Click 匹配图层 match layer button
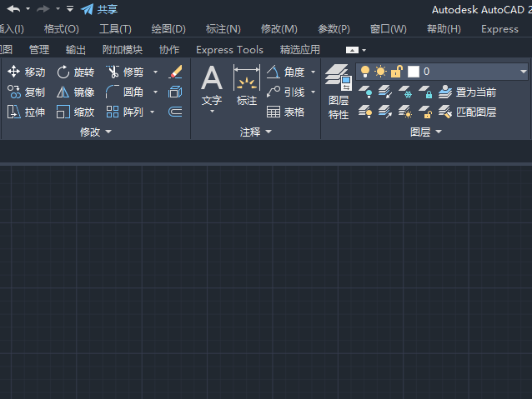 [x=467, y=112]
